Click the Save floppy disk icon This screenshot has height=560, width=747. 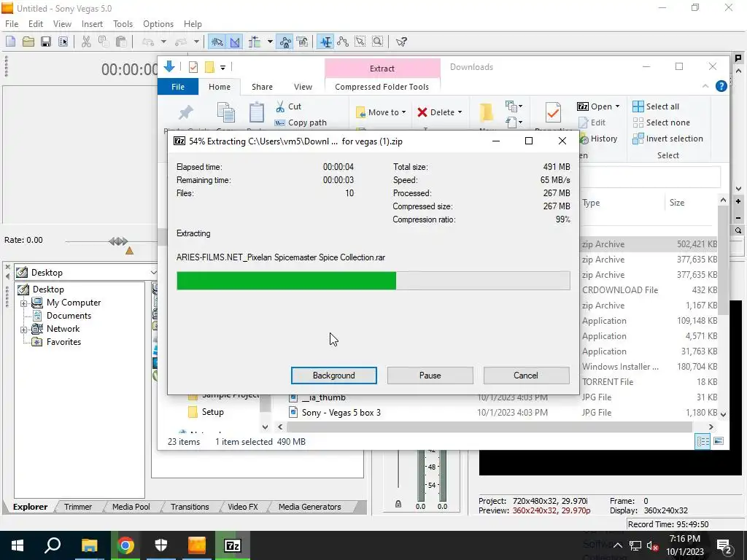coord(46,42)
